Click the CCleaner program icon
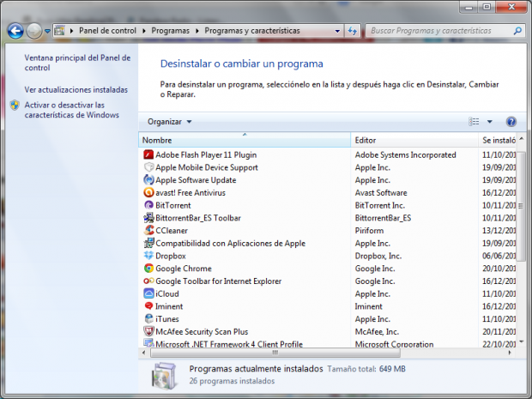Viewport: 532px width, 399px height. [148, 230]
